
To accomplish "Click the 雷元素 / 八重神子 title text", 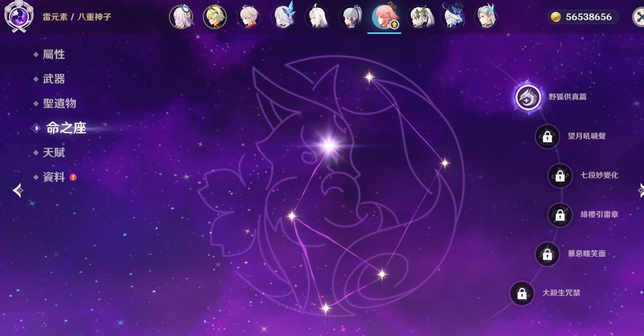I will (77, 17).
